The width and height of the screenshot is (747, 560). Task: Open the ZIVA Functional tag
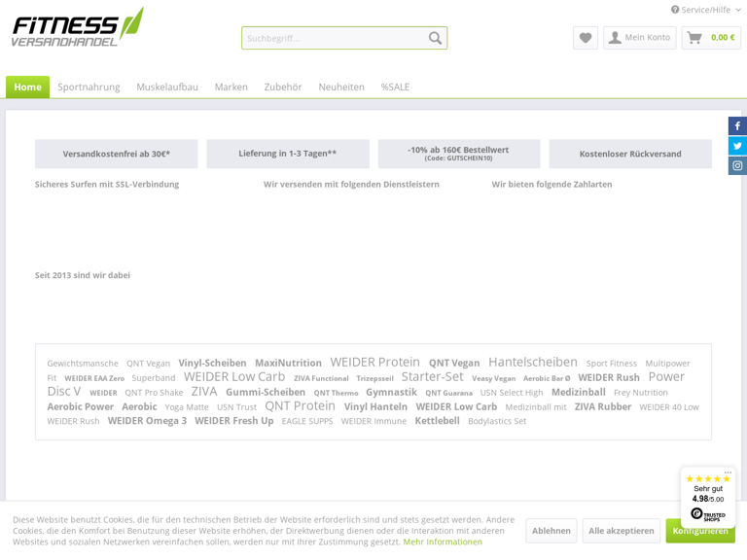pyautogui.click(x=321, y=378)
